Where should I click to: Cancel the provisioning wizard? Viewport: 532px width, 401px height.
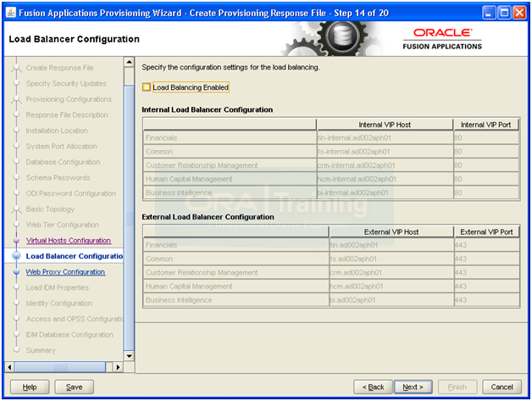[502, 387]
